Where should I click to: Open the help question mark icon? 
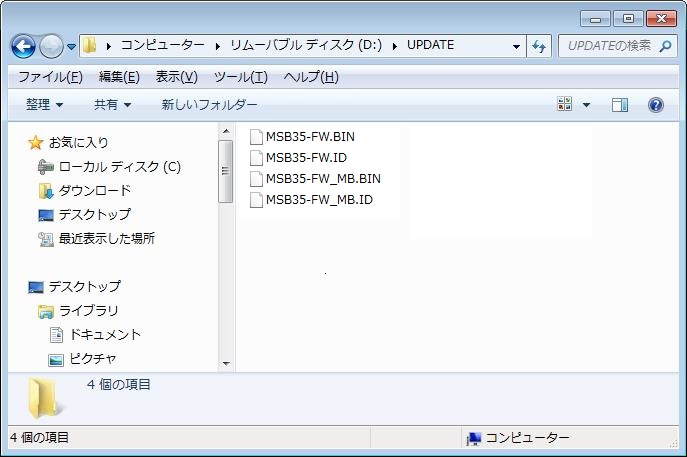point(656,105)
